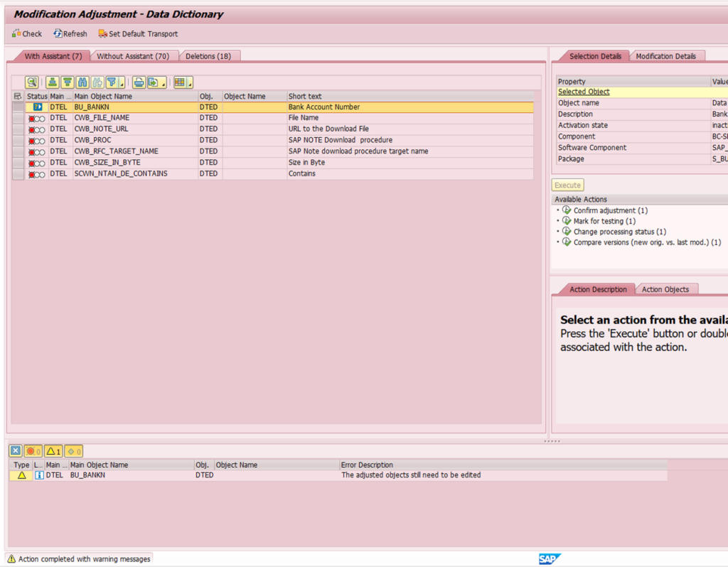This screenshot has height=567, width=728.
Task: Click the icon beside Mark for testing (1)
Action: [x=567, y=221]
